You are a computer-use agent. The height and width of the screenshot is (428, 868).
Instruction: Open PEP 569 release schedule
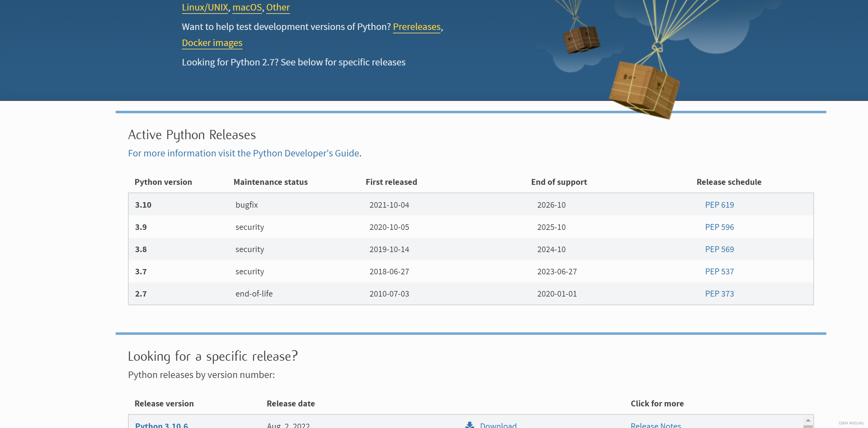[719, 249]
